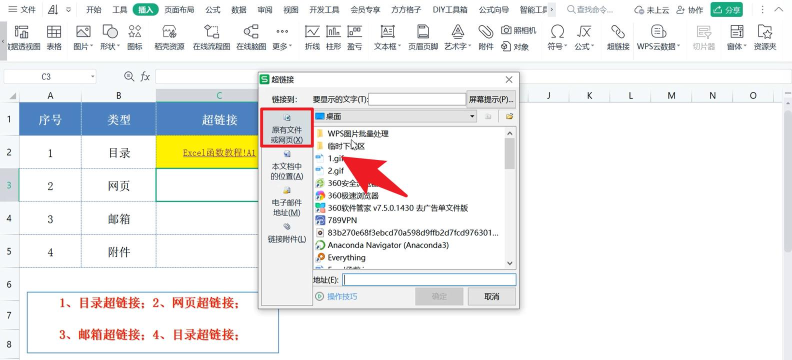Click the zoom magnifier beside fx
The height and width of the screenshot is (360, 792).
pyautogui.click(x=129, y=76)
